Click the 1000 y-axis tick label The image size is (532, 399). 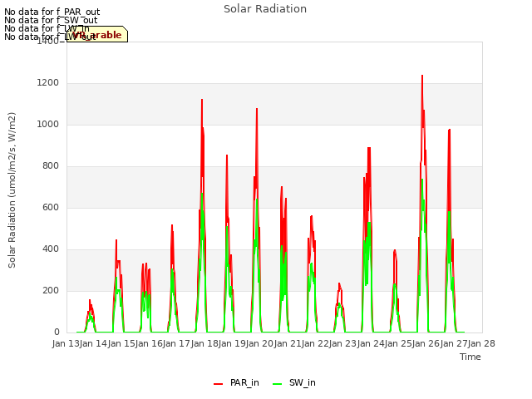tap(48, 125)
